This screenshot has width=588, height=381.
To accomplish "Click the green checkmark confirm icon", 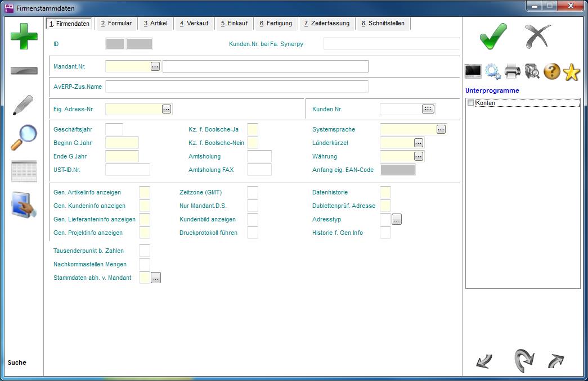I will (493, 37).
